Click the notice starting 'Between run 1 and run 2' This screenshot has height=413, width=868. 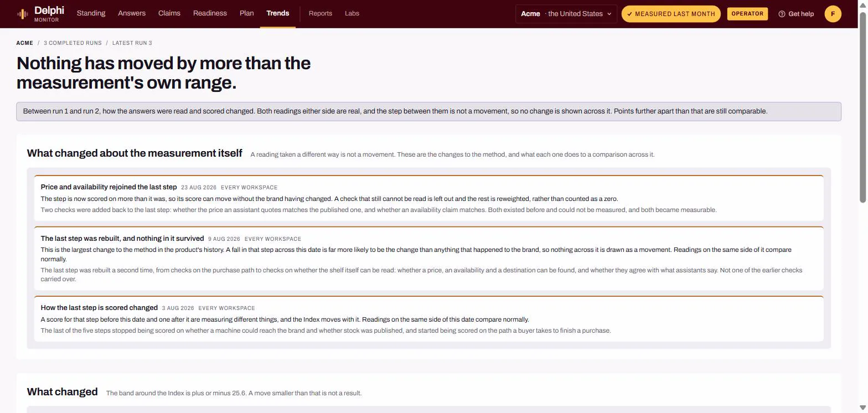pyautogui.click(x=428, y=111)
